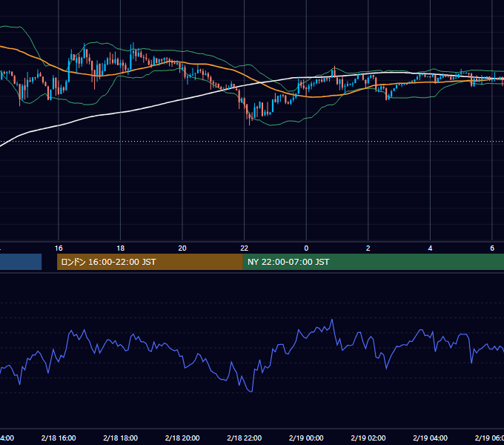
Task: Click the hour label 6 on time axis
Action: click(x=492, y=248)
